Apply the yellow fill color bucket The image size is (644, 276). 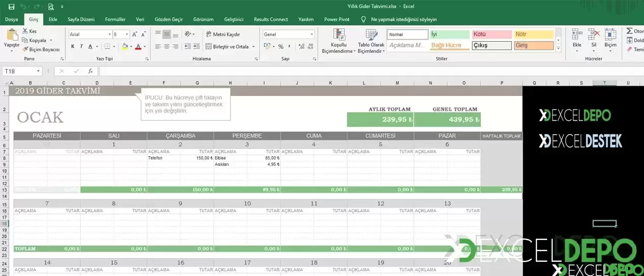(x=125, y=47)
